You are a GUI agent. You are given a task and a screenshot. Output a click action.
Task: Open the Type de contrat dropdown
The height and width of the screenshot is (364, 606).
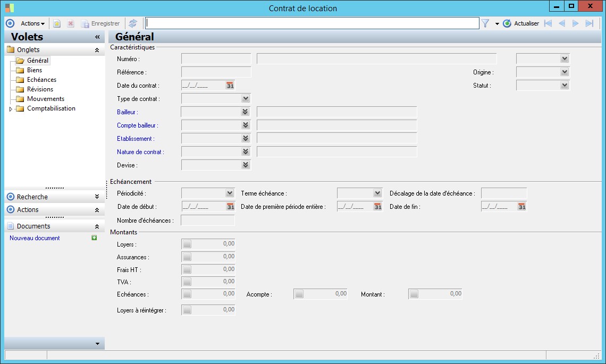click(245, 98)
